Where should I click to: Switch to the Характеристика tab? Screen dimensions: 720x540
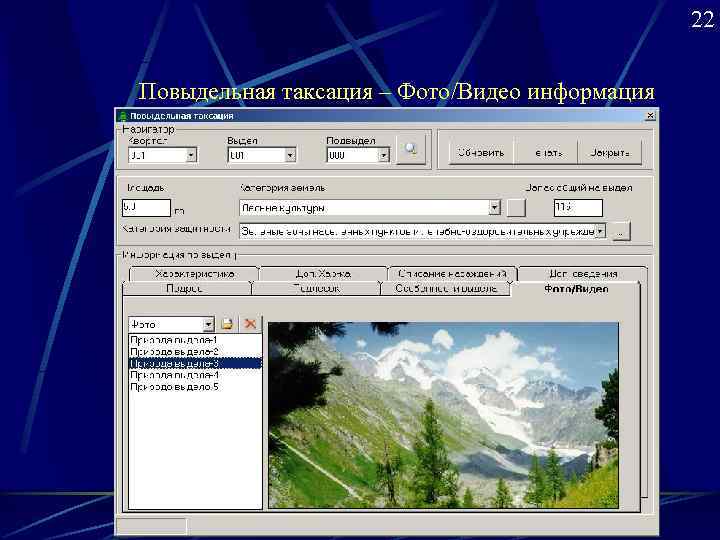click(x=194, y=274)
